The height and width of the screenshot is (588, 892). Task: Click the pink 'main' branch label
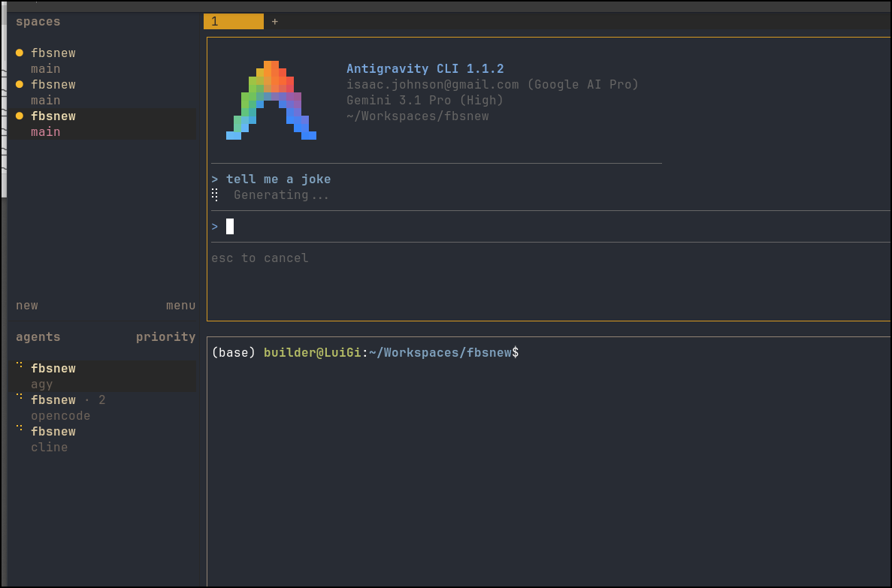[46, 132]
